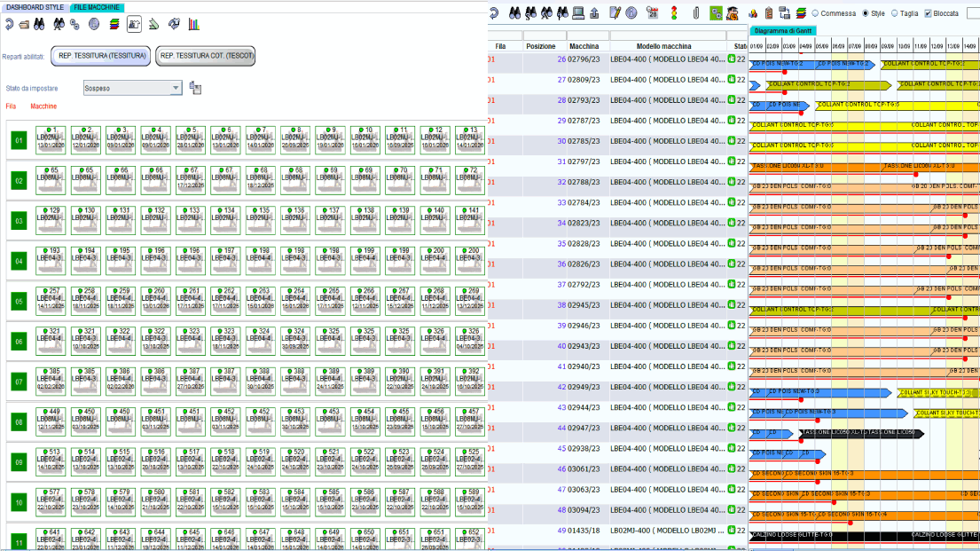This screenshot has width=980, height=551.
Task: Open the colored bar chart icon
Action: click(193, 24)
